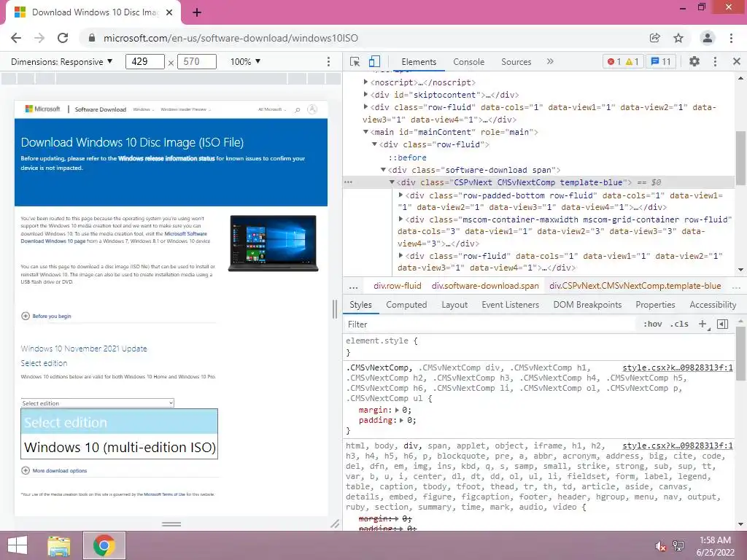Expand the row-padded-bottom row-fluid div node
Screen dimensions: 747x560
pos(400,195)
